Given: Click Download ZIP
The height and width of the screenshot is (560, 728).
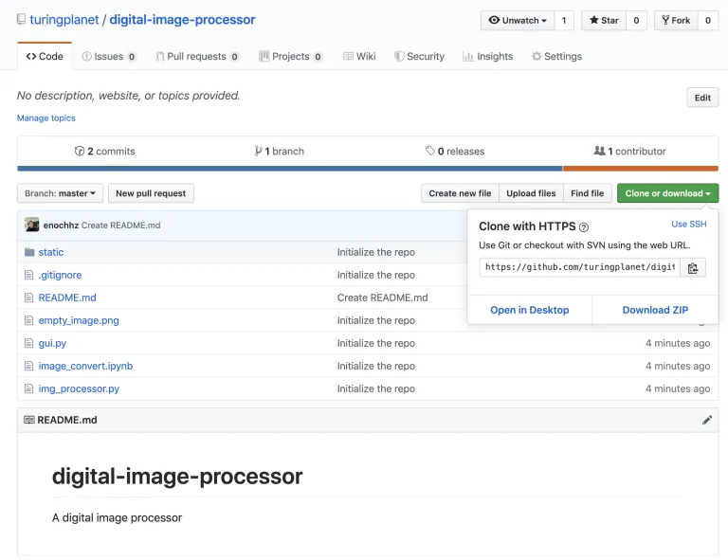Looking at the screenshot, I should 655,310.
